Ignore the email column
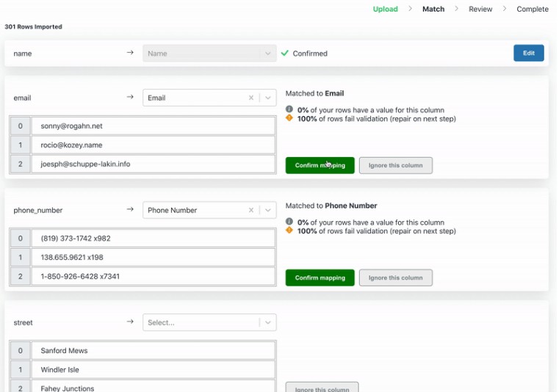Viewport: 559px width, 392px height. [395, 165]
